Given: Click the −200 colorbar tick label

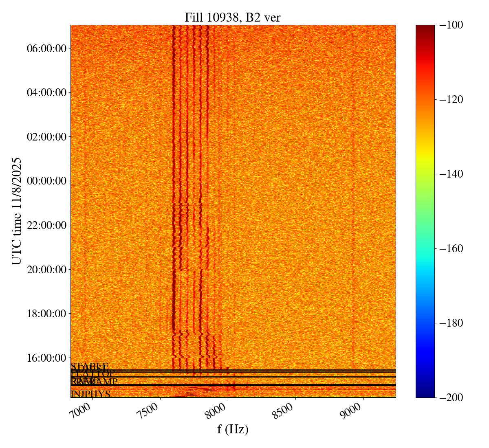Looking at the screenshot, I should (x=451, y=397).
